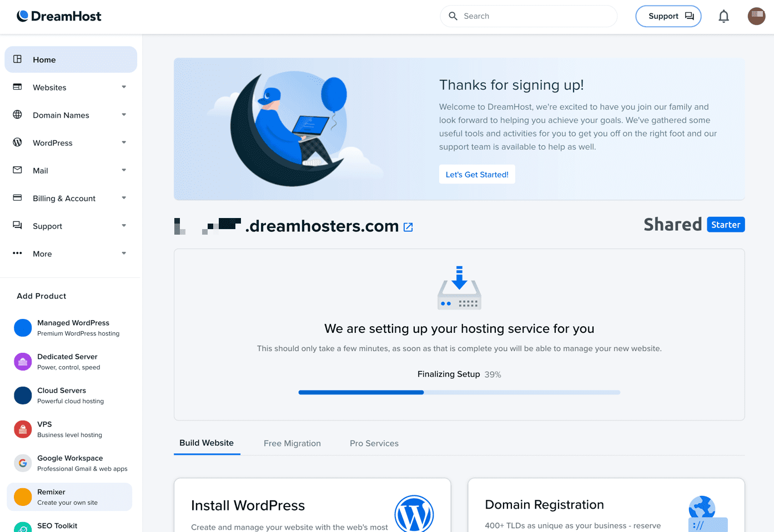Click the Mail envelope icon
Image resolution: width=774 pixels, height=532 pixels.
point(17,170)
